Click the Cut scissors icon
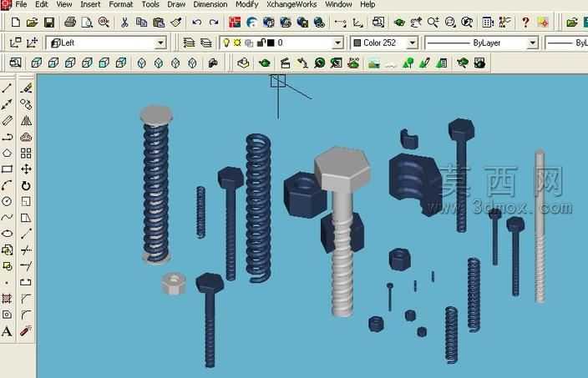The width and height of the screenshot is (588, 378). tap(124, 23)
